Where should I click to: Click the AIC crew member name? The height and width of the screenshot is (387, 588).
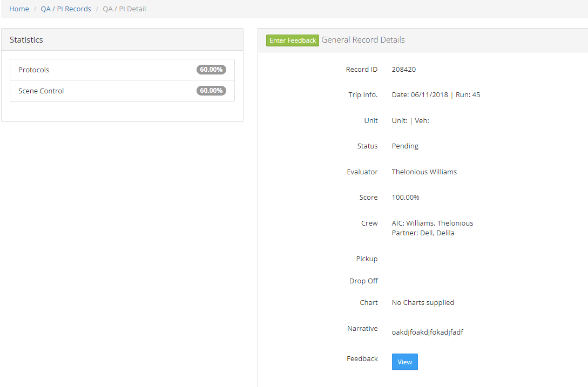pos(439,223)
